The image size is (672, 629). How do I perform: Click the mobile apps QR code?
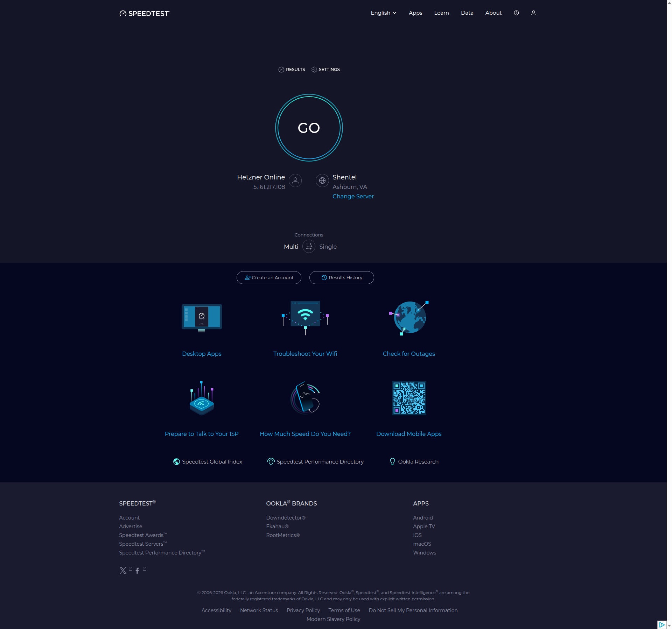coord(409,398)
